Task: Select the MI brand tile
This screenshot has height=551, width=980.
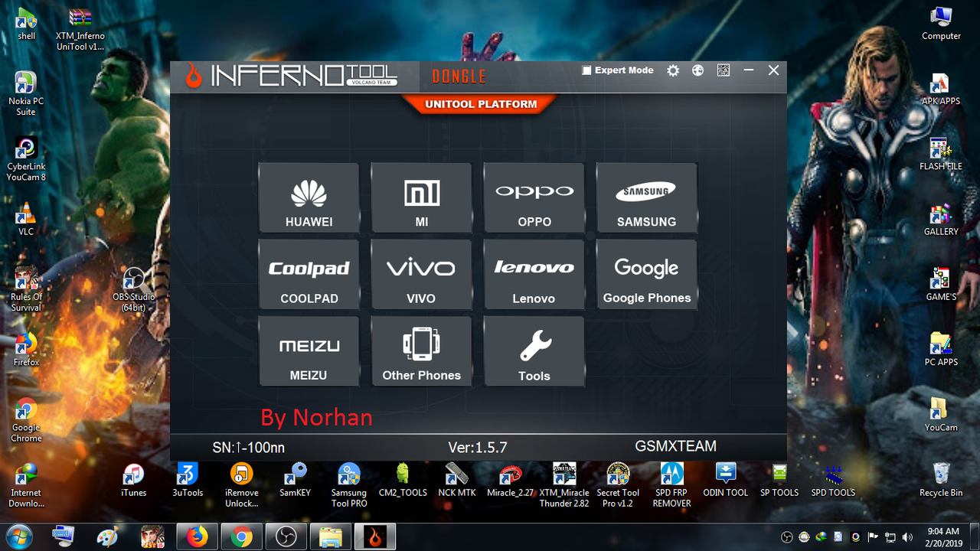Action: pos(421,197)
